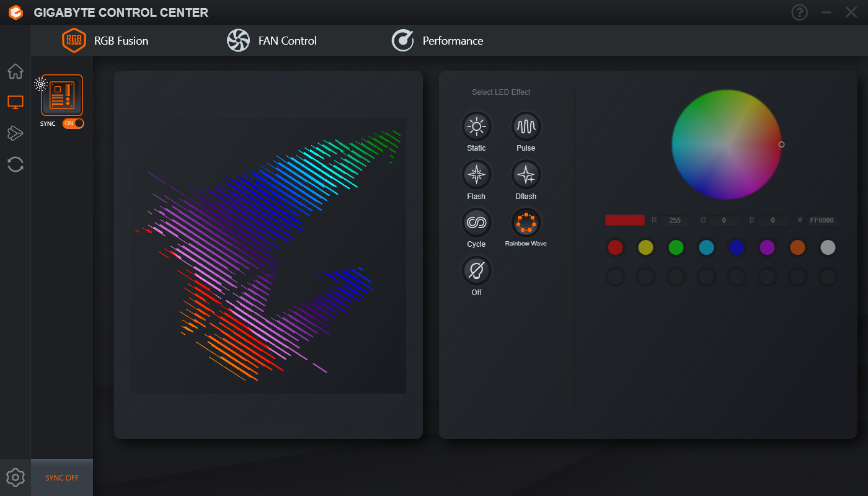Switch to the RGB Fusion tab
This screenshot has width=868, height=496.
(105, 41)
